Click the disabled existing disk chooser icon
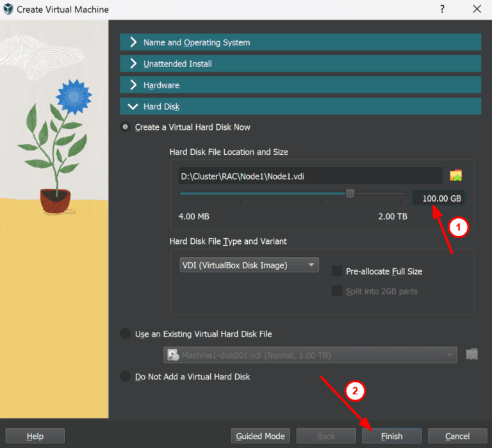 click(471, 355)
